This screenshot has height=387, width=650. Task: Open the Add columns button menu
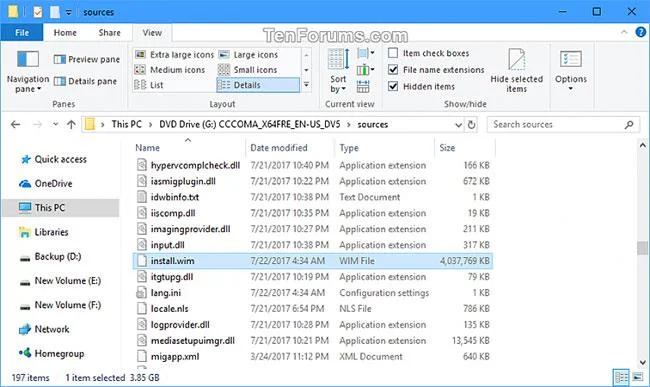pyautogui.click(x=366, y=70)
